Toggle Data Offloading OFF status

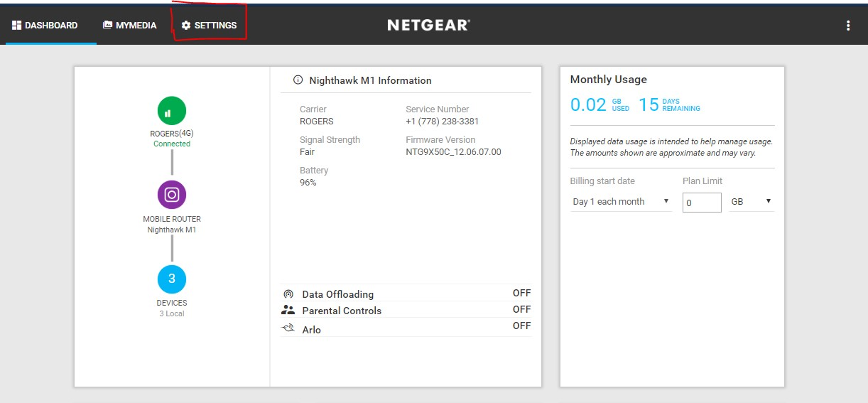point(521,293)
